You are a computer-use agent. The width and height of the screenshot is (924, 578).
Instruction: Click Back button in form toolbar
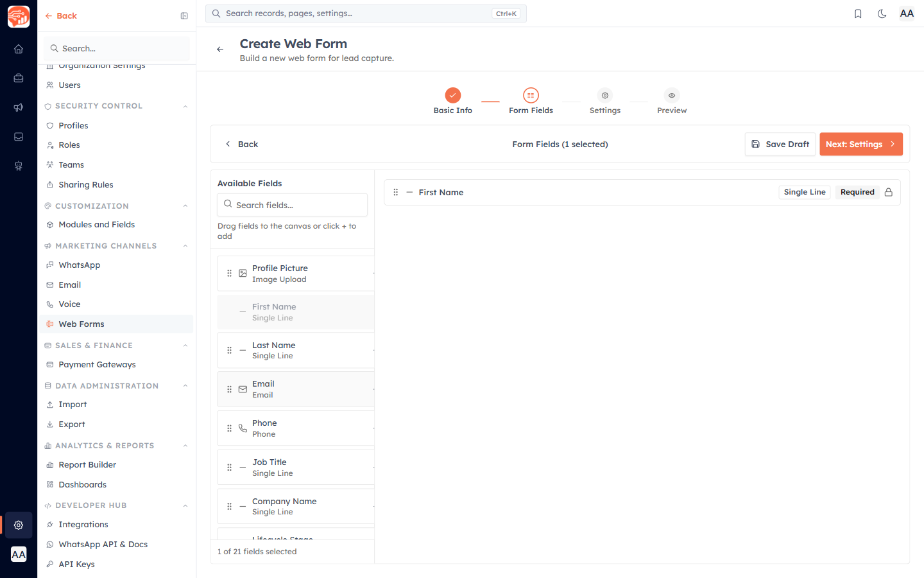[242, 144]
